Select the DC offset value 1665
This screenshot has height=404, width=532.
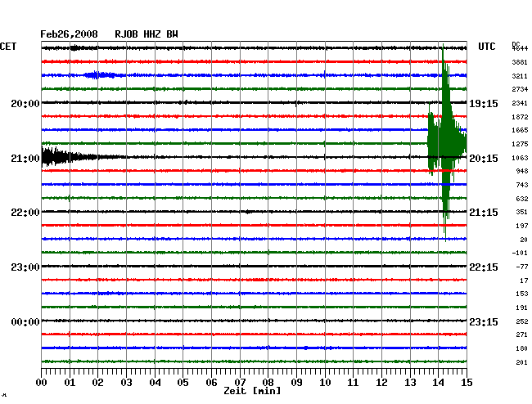point(520,130)
